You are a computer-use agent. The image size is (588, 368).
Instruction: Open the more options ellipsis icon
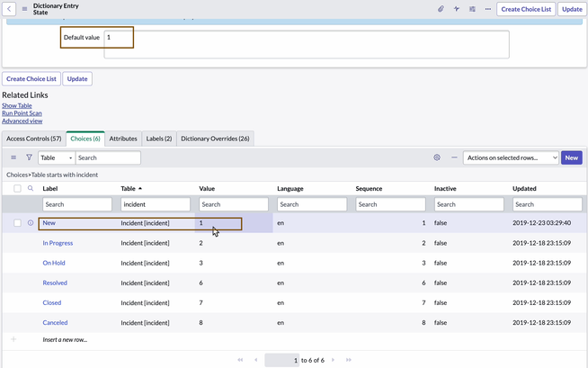(488, 9)
